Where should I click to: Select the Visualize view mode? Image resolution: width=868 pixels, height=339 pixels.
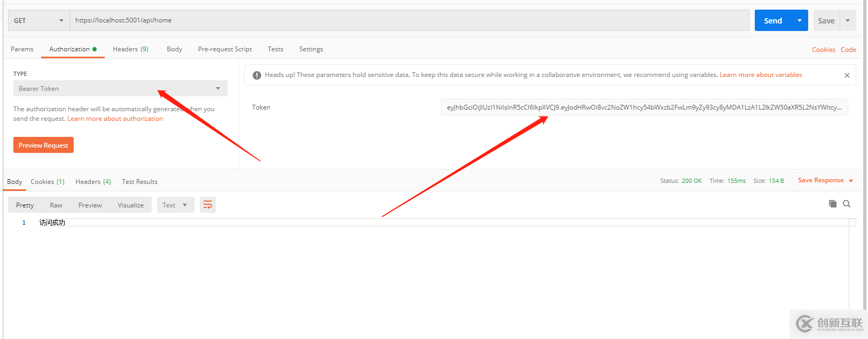pyautogui.click(x=130, y=205)
